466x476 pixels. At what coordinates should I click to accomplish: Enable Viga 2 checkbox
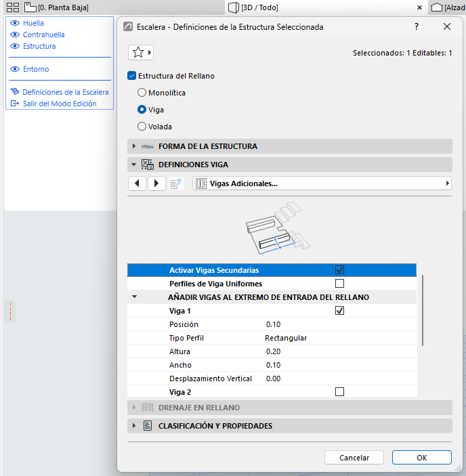coord(339,391)
